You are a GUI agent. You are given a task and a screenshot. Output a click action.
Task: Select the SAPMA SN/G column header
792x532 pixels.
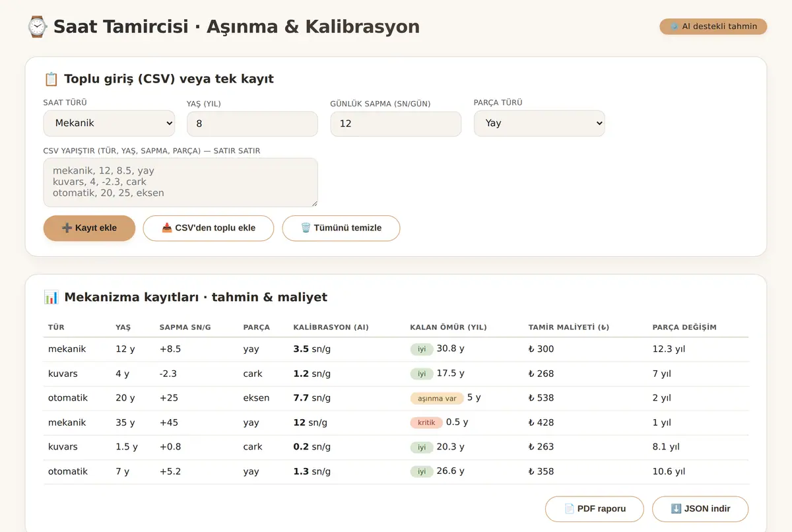pyautogui.click(x=185, y=327)
